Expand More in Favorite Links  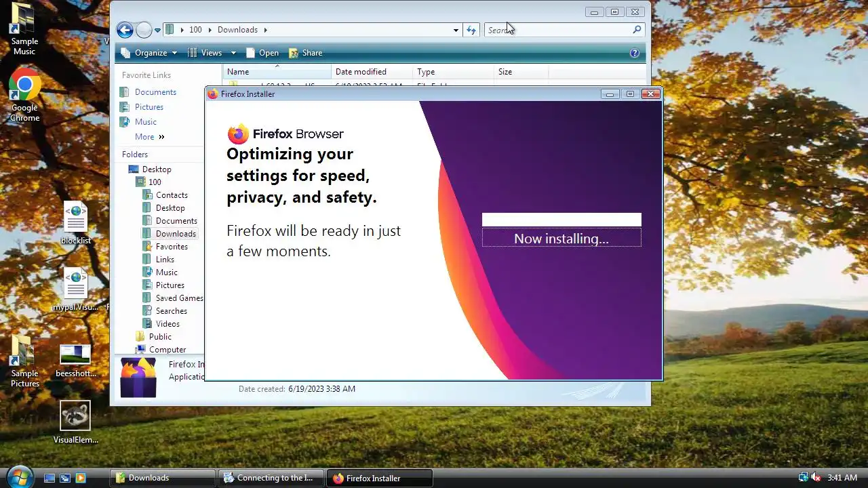tap(149, 137)
